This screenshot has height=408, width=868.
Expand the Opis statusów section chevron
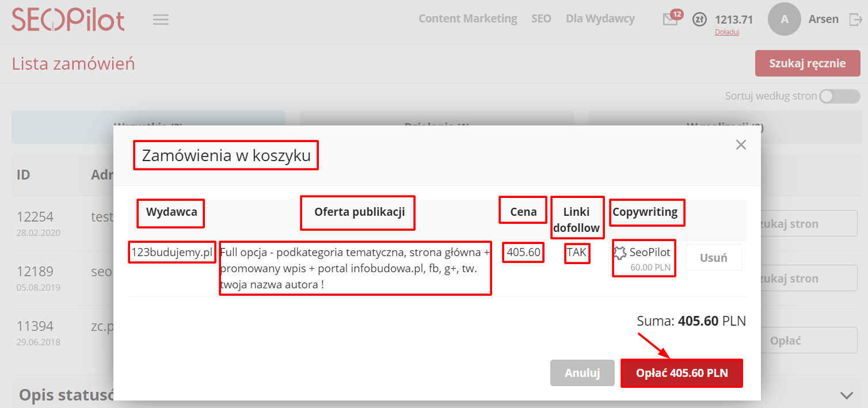point(846,395)
